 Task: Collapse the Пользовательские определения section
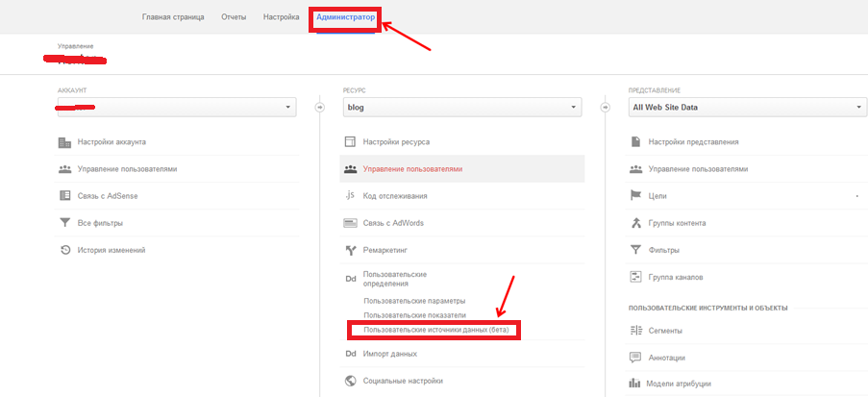coord(396,279)
